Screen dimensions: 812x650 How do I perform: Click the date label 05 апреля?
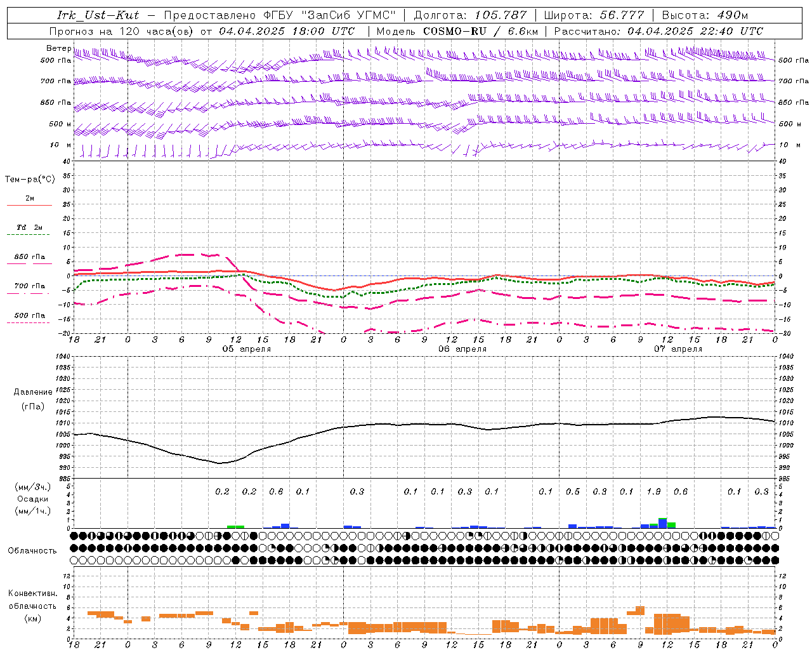(246, 349)
